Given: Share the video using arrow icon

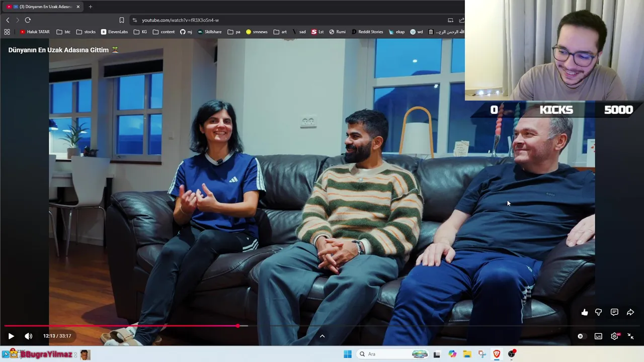Looking at the screenshot, I should tap(630, 312).
